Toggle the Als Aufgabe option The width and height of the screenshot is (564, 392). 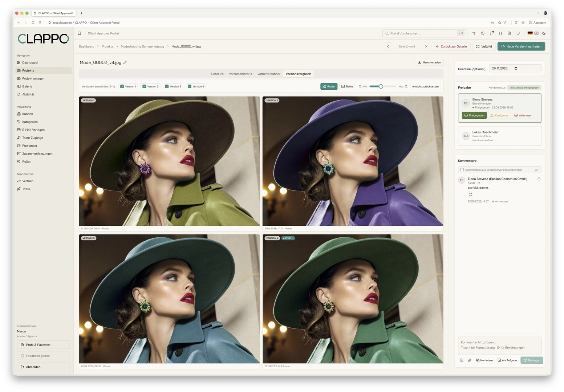507,360
